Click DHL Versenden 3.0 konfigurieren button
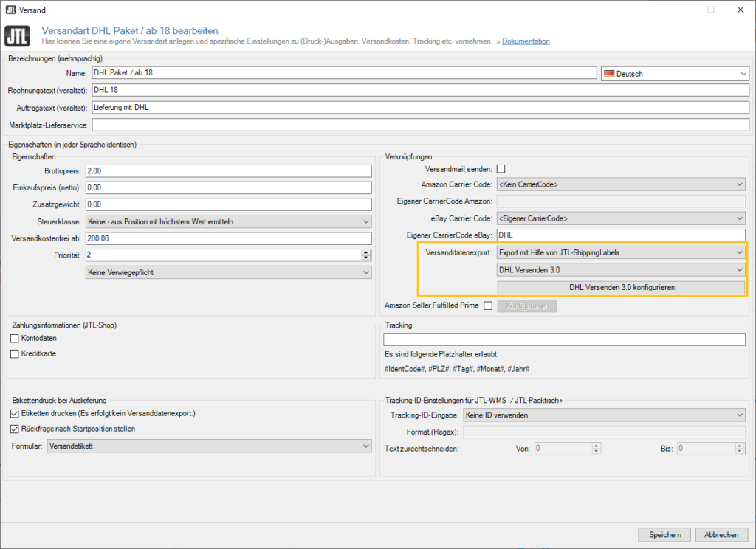The width and height of the screenshot is (756, 549). tap(621, 286)
